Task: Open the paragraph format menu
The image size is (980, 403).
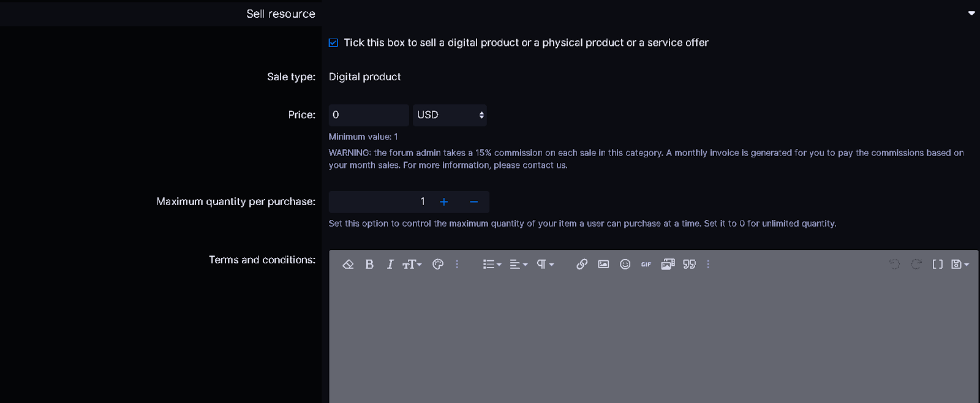Action: 545,265
